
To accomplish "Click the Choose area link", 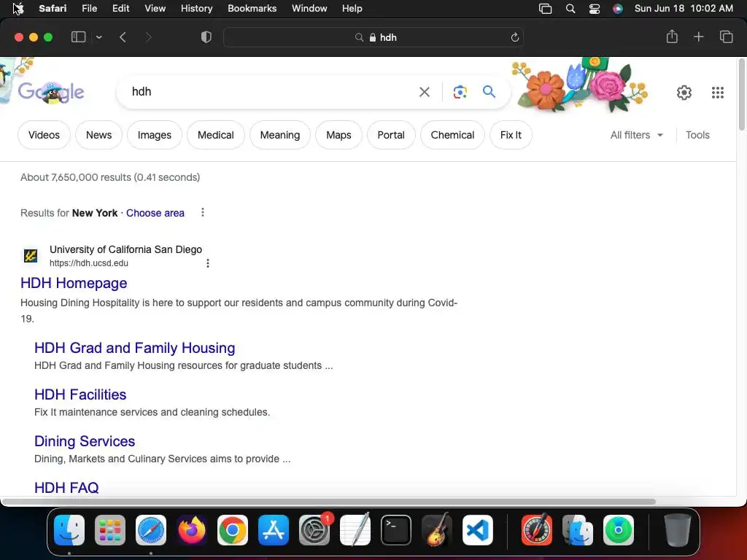I will click(155, 213).
